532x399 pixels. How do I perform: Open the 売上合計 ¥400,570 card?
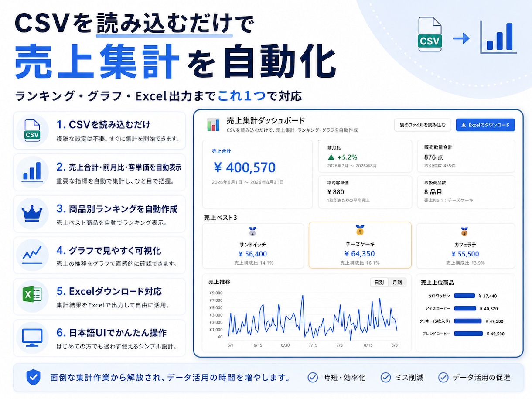258,174
